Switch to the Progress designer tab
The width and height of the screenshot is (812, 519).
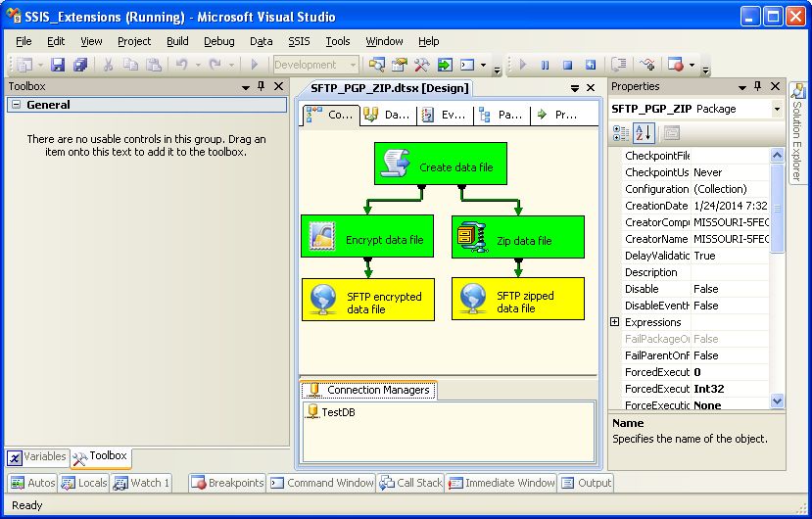557,115
